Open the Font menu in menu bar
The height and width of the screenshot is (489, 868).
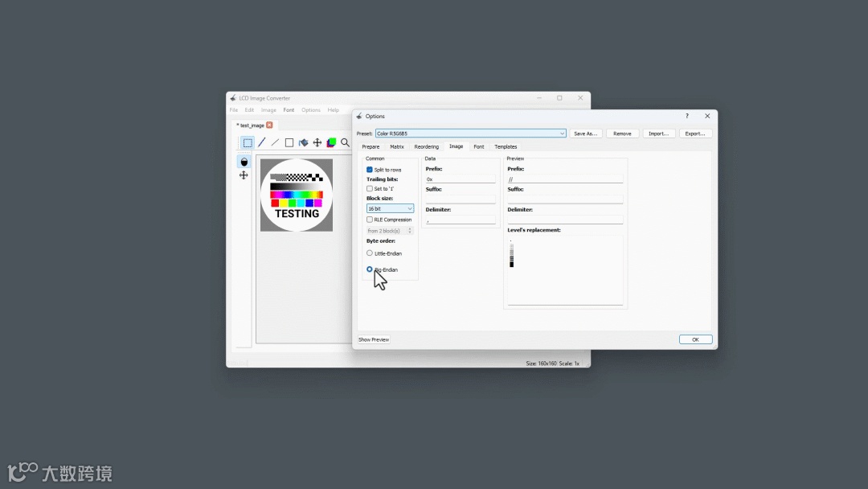289,110
